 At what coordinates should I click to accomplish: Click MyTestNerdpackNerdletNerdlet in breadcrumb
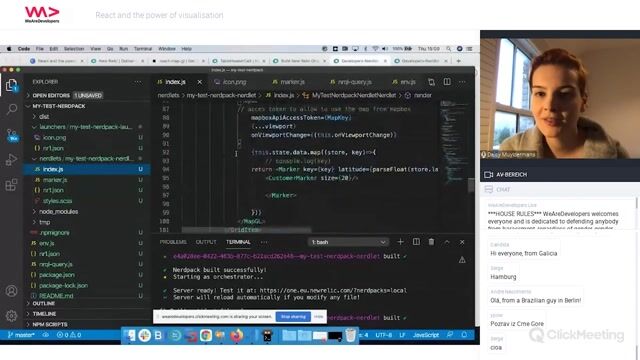[x=354, y=95]
